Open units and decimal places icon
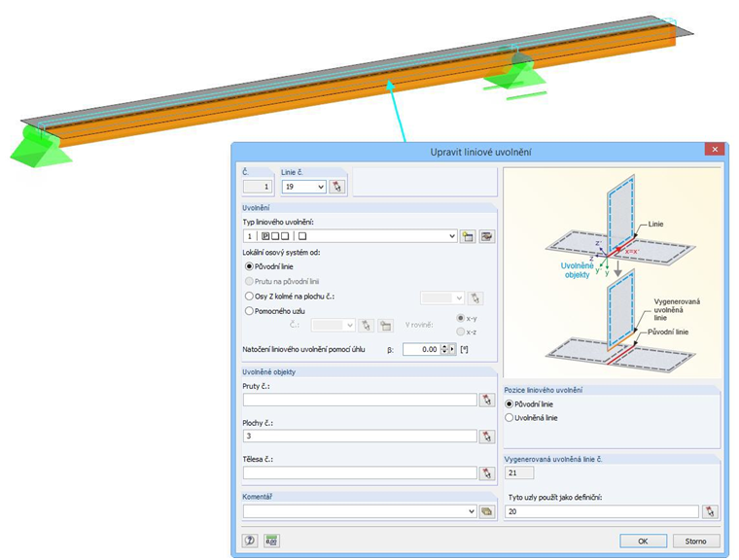This screenshot has height=560, width=739. [271, 541]
